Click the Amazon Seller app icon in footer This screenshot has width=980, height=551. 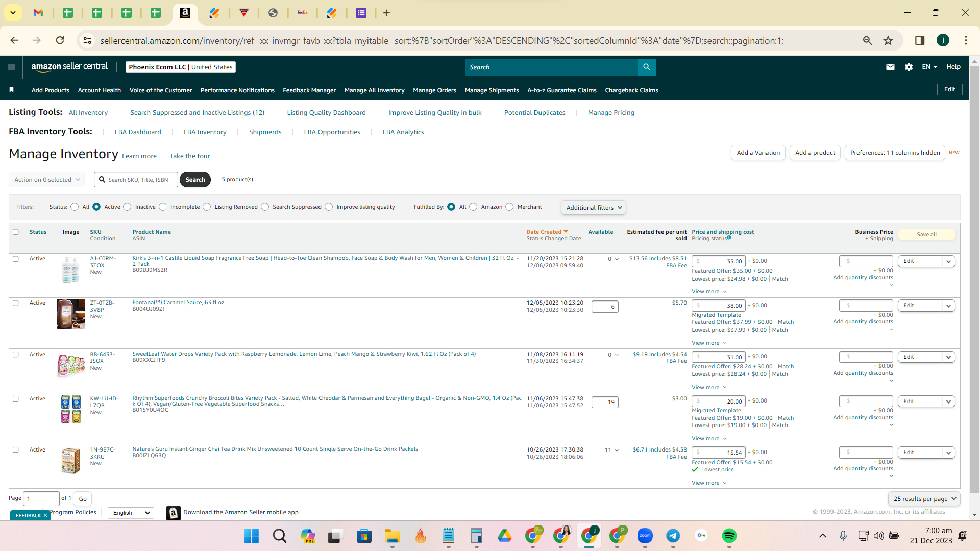174,513
